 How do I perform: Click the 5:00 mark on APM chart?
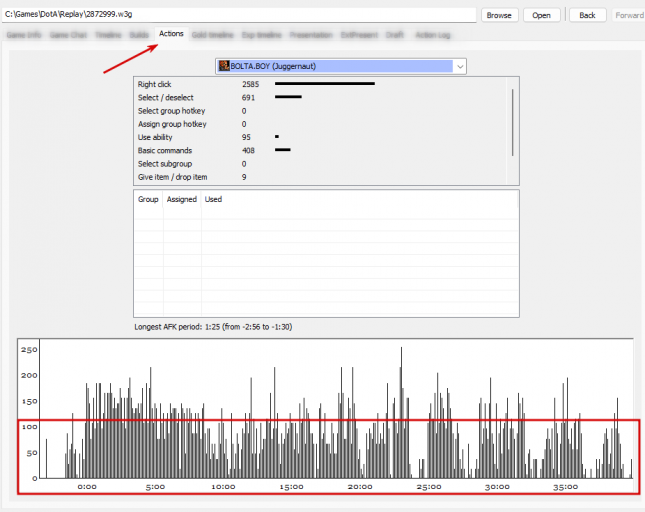(155, 487)
